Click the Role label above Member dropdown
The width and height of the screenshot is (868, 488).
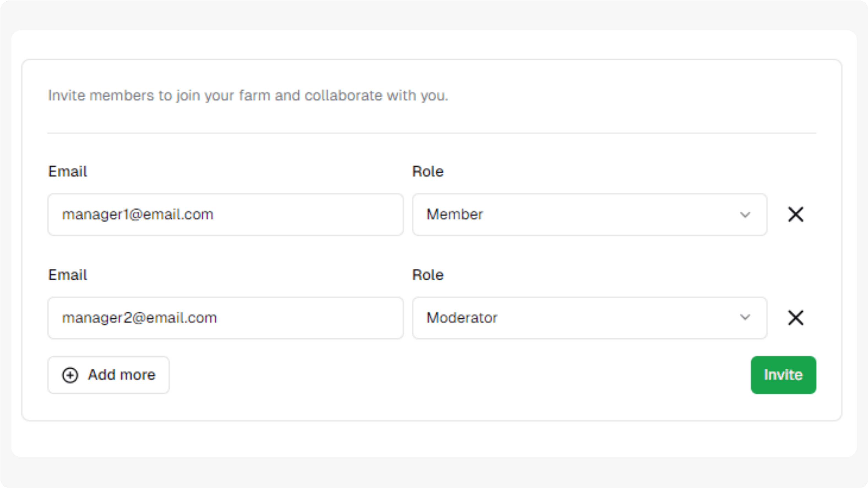428,171
